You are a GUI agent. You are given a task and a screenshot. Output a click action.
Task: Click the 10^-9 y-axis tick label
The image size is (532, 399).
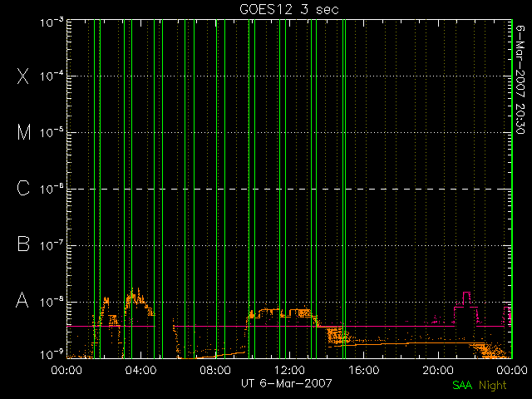(52, 355)
